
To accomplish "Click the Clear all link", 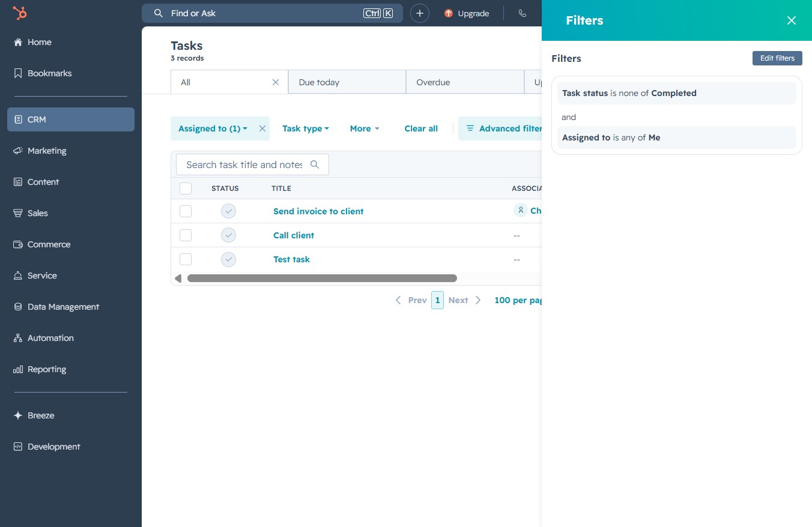I will 421,128.
